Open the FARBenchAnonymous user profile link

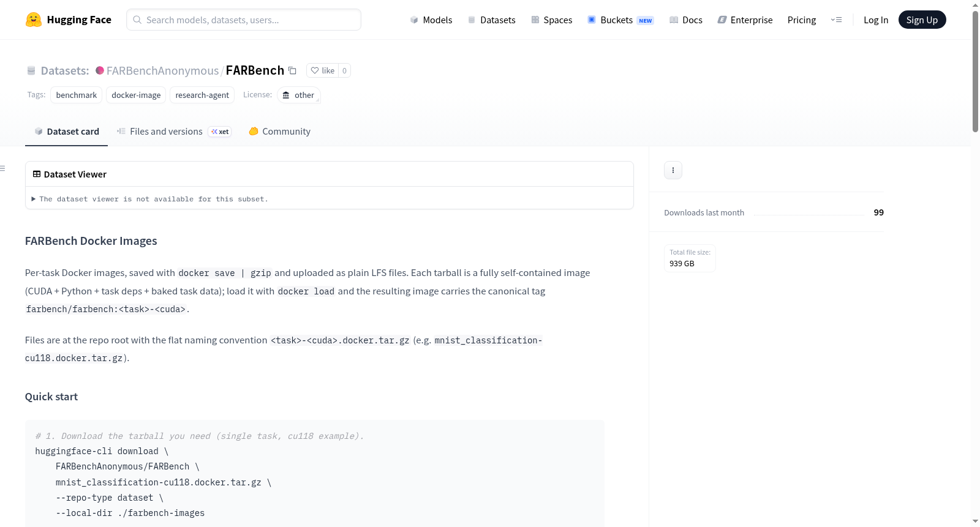pos(162,70)
